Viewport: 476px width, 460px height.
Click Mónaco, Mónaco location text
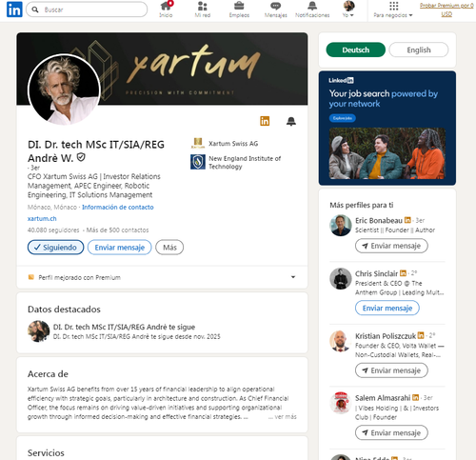(52, 207)
